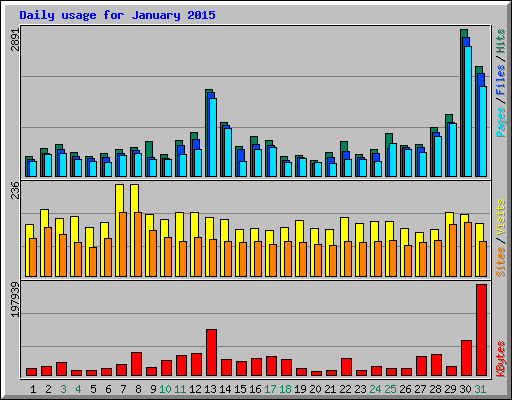Click the day 20 x-axis label

315,389
